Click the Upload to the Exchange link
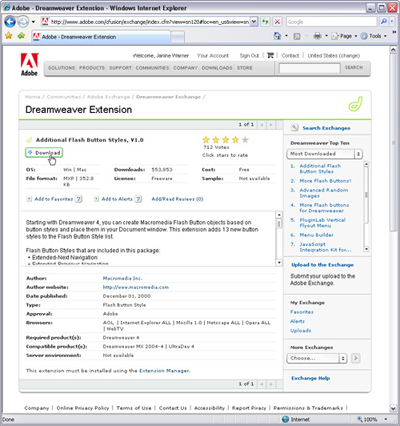The image size is (400, 426). (322, 265)
